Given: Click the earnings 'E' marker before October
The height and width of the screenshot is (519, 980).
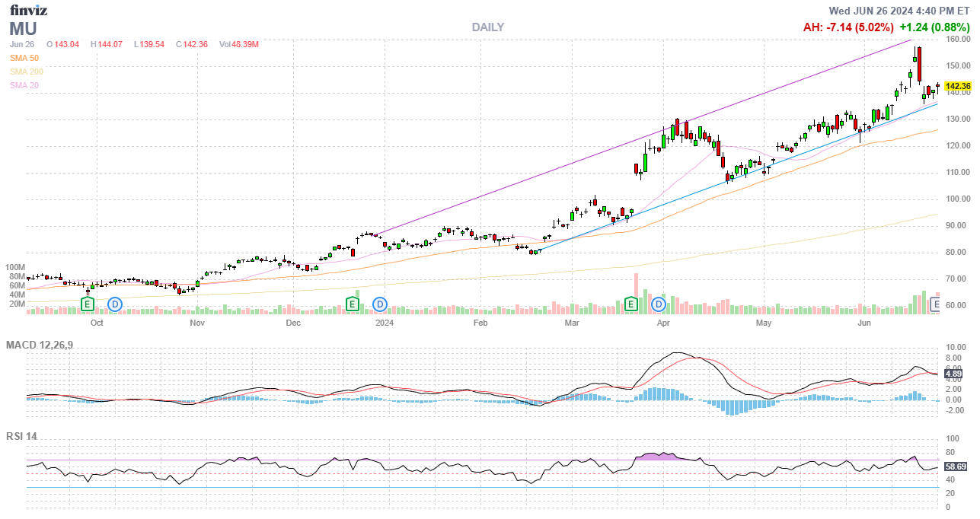Looking at the screenshot, I should (88, 304).
